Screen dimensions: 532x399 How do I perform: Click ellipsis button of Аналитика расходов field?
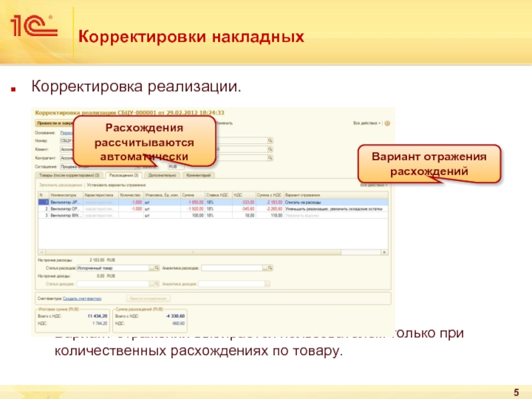(x=265, y=268)
